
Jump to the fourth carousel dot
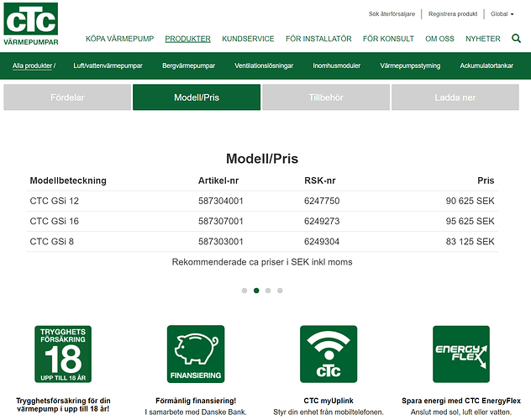(x=280, y=291)
